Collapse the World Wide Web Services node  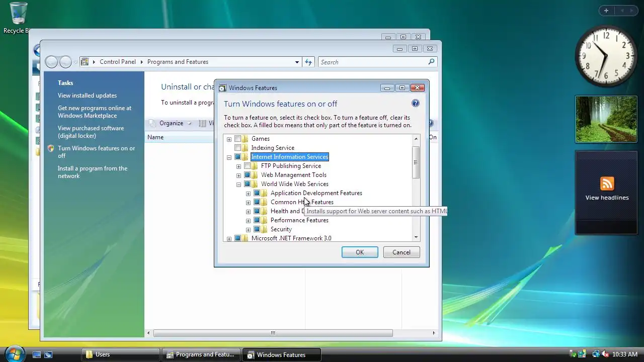[238, 185]
